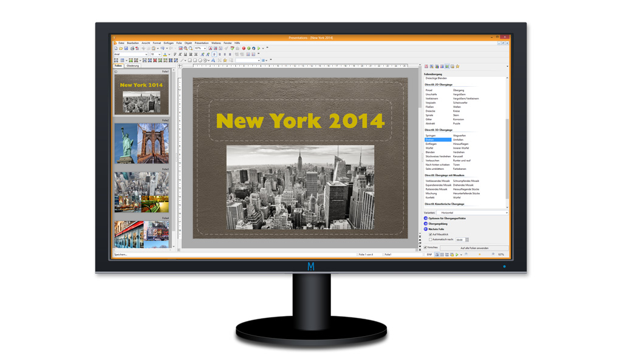This screenshot has height=364, width=622.
Task: Click the magnifier zoom icon beside zoom box
Action: pyautogui.click(x=191, y=49)
